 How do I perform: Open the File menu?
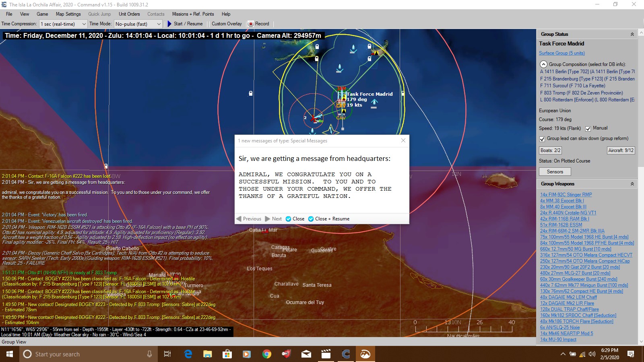click(x=9, y=14)
